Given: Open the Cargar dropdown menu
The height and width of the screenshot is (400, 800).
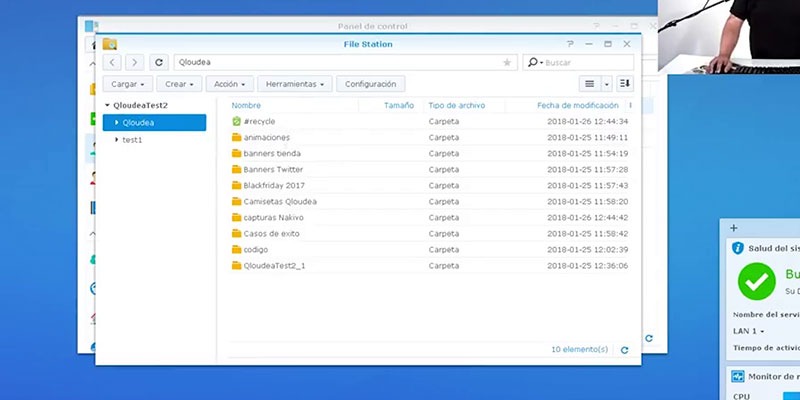Looking at the screenshot, I should click(x=128, y=84).
